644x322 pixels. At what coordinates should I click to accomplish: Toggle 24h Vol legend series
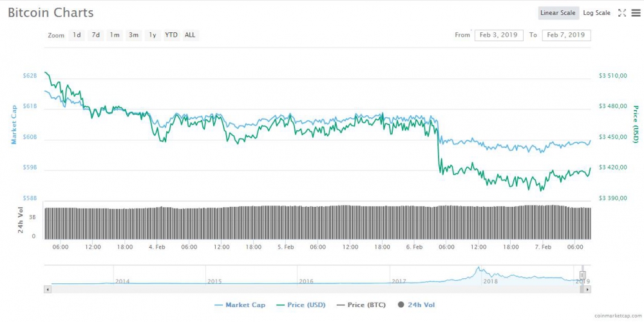(417, 305)
